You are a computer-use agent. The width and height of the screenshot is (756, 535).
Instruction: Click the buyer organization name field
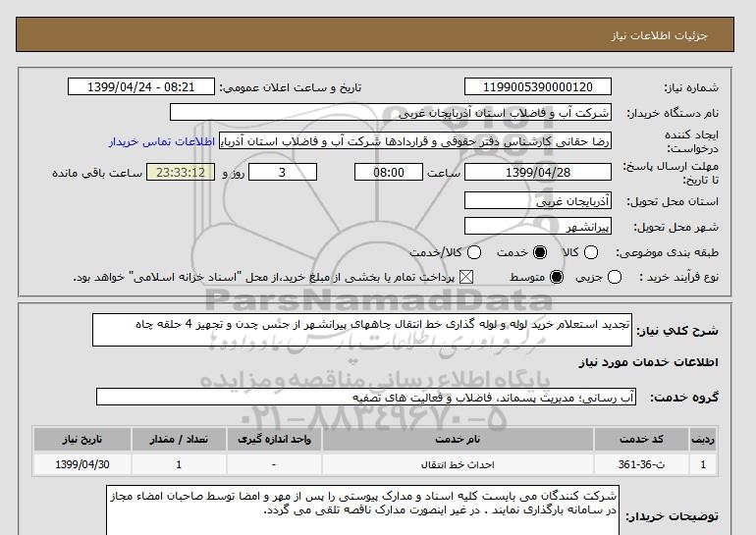(x=391, y=112)
